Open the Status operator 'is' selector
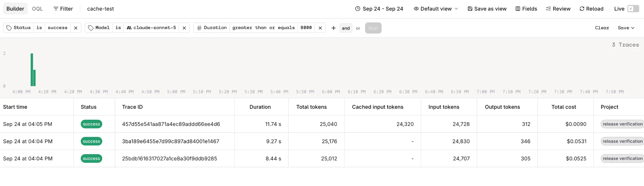The height and width of the screenshot is (186, 644). coord(39,28)
